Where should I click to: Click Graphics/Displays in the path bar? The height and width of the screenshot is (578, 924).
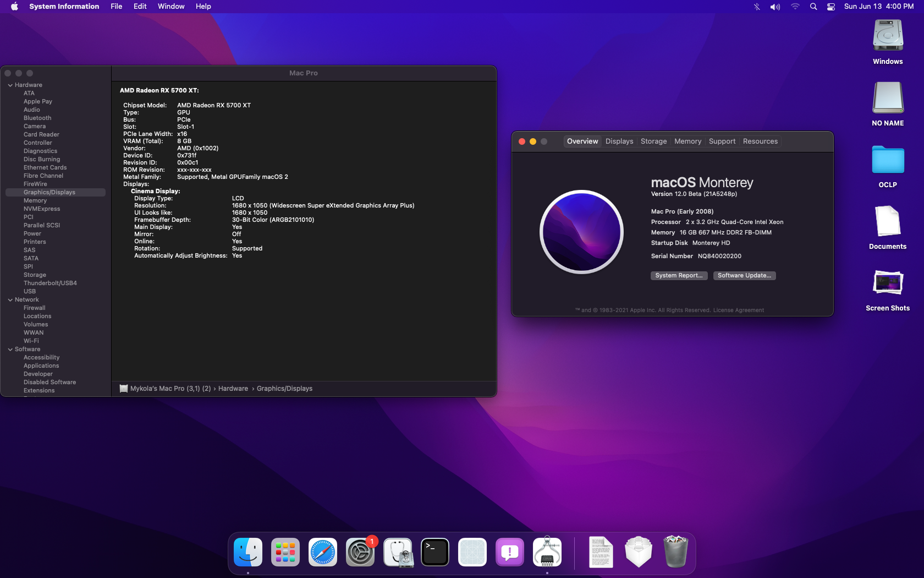[284, 389]
